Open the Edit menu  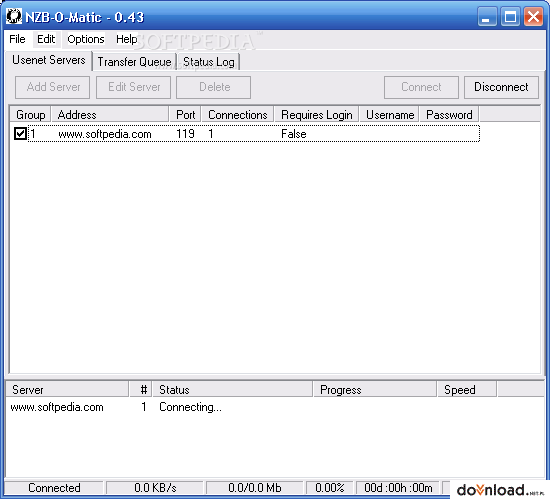click(x=46, y=39)
